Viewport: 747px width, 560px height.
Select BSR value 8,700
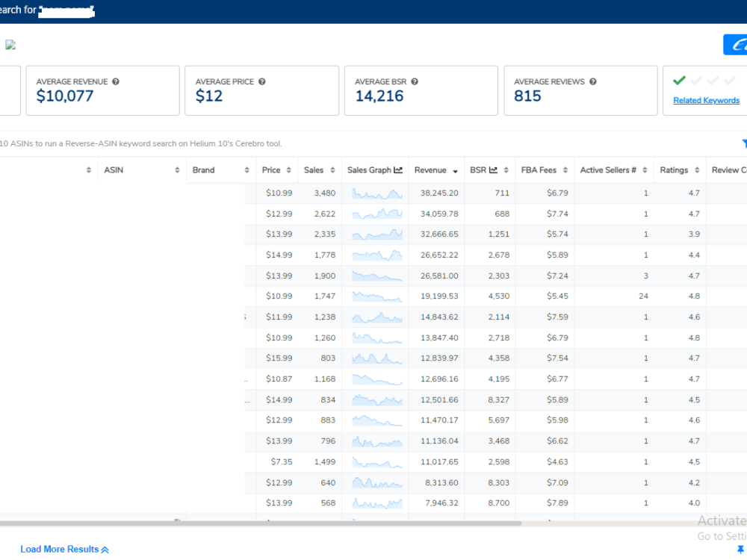499,503
